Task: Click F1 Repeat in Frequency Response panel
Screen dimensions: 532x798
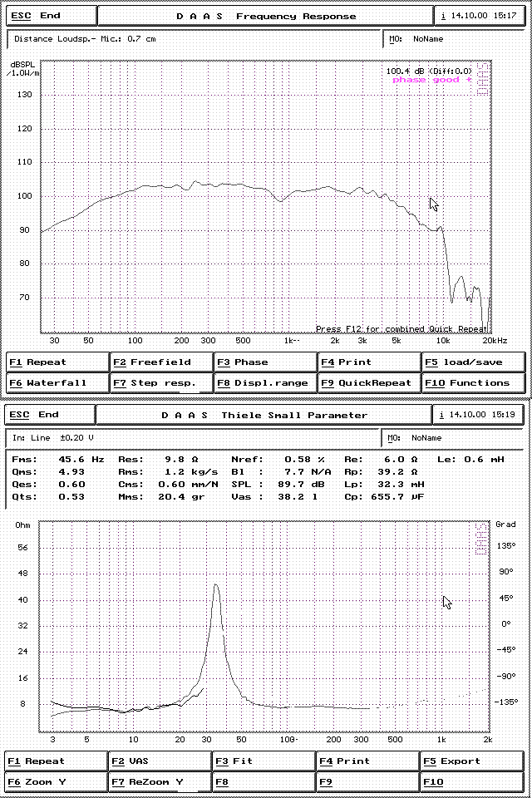Action: click(57, 362)
